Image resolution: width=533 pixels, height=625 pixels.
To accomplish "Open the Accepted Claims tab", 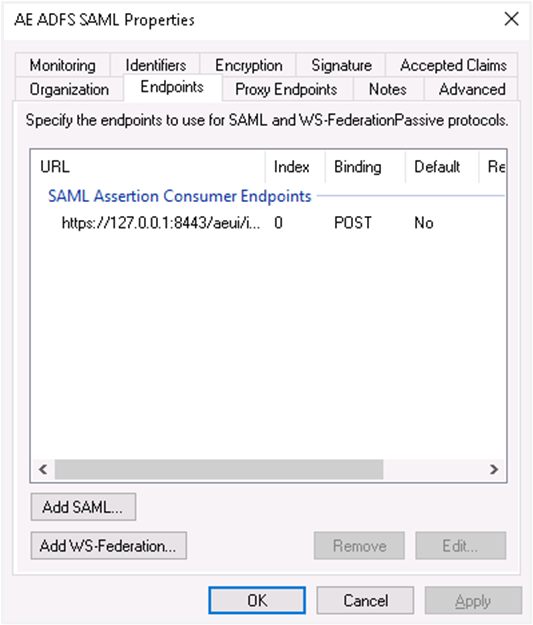I will (x=453, y=65).
